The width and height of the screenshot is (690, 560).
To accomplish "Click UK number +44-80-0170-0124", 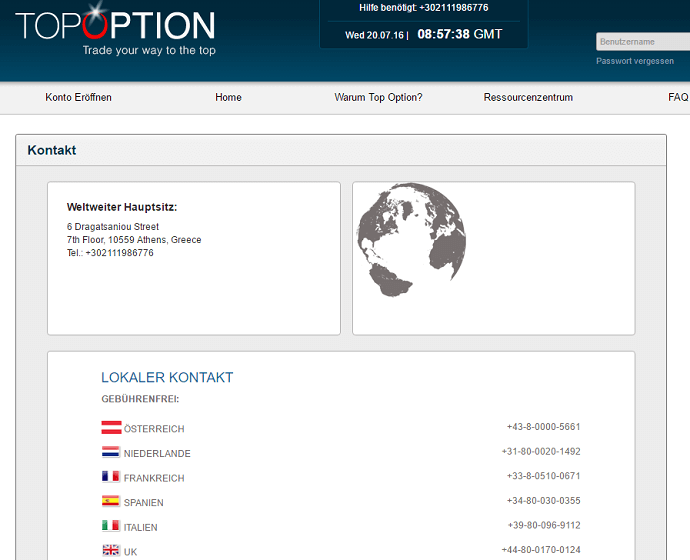I will [x=541, y=550].
